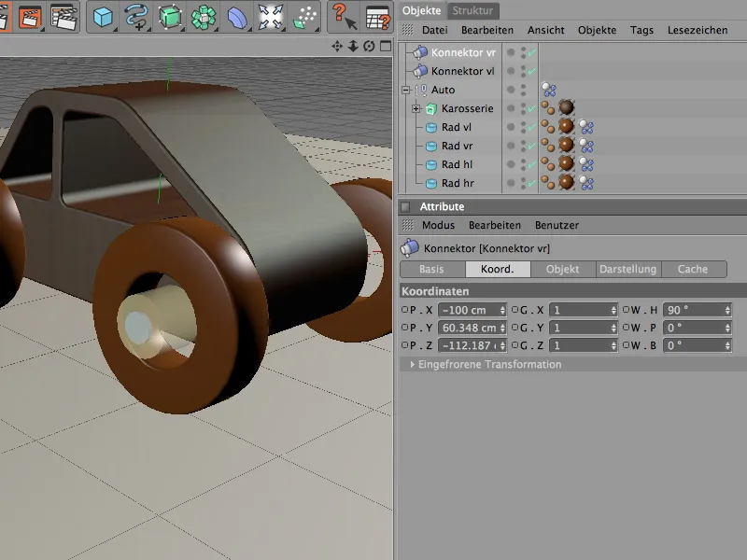
Task: Open the Tags menu in object manager
Action: (x=641, y=30)
